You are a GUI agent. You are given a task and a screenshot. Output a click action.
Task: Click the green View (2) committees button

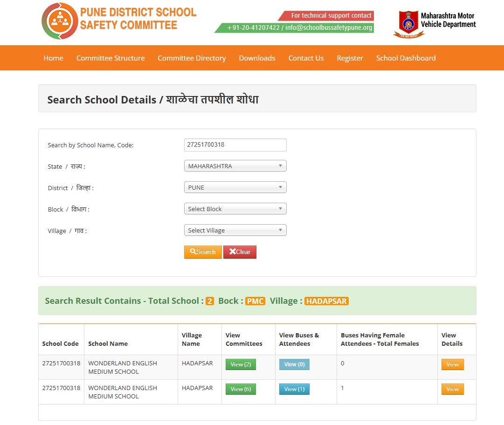pyautogui.click(x=241, y=364)
